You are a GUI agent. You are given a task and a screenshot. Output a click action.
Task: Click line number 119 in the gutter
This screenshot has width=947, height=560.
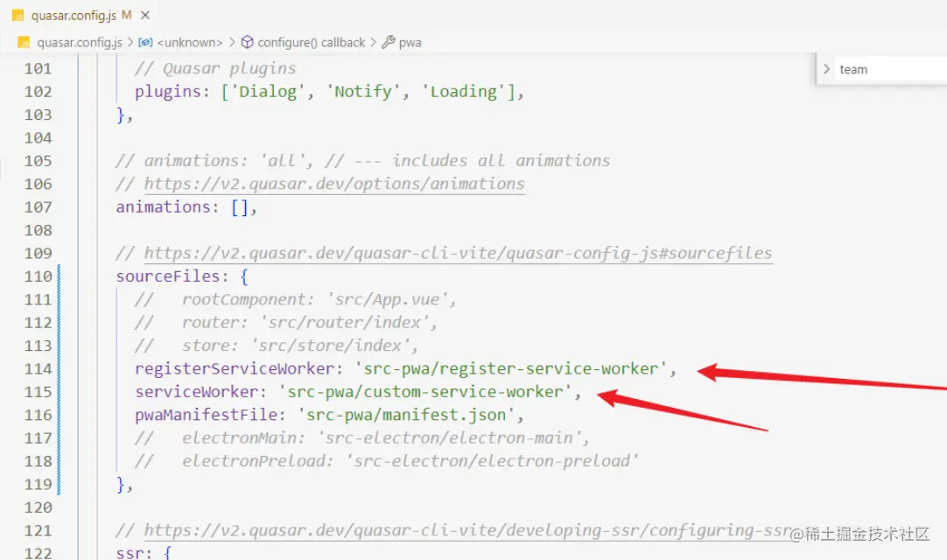pyautogui.click(x=38, y=485)
